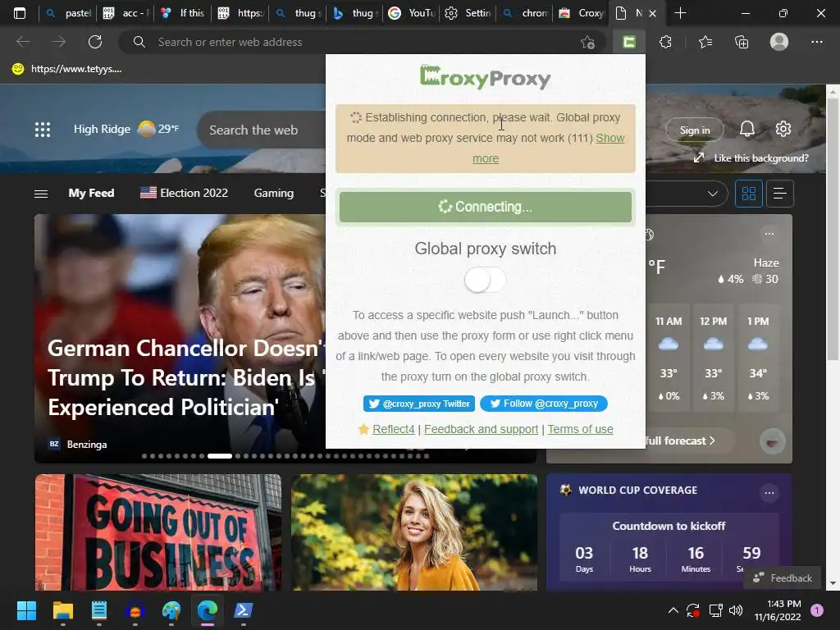This screenshot has width=840, height=630.
Task: Click the Sign in button
Action: (x=694, y=130)
